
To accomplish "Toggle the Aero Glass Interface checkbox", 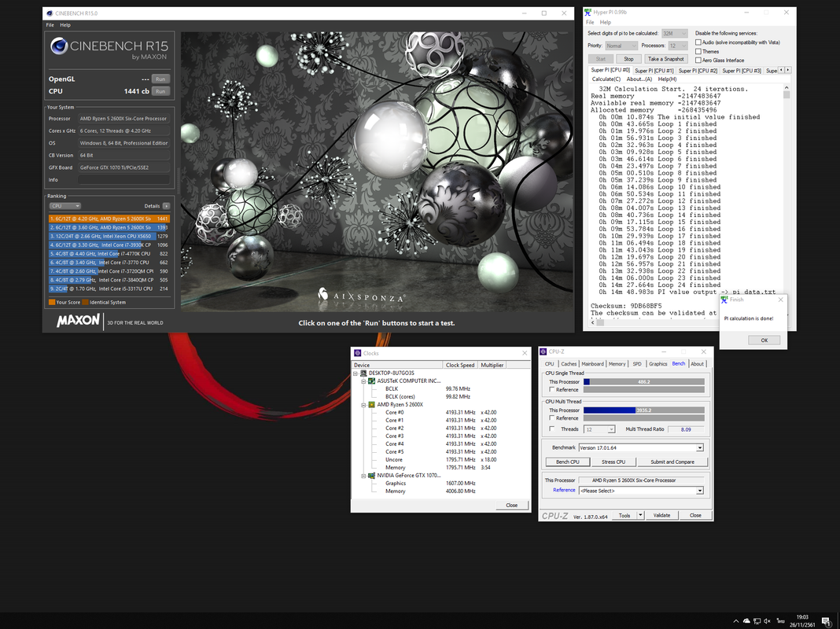I will point(698,60).
